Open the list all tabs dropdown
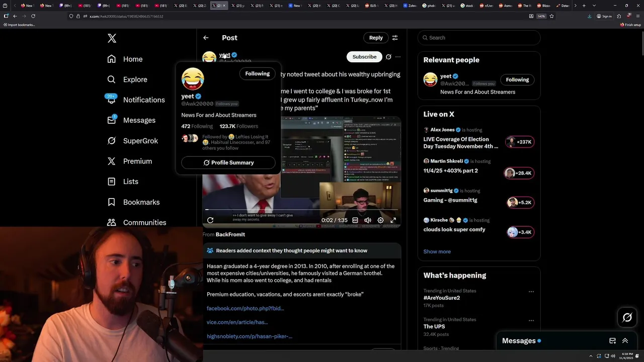The height and width of the screenshot is (362, 644). click(594, 6)
